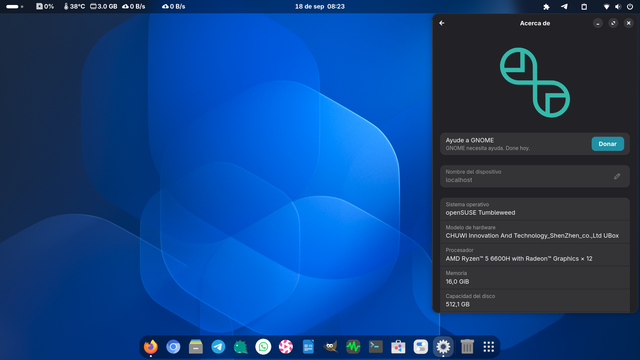Open LibreOffice Writer from the dock

click(308, 347)
